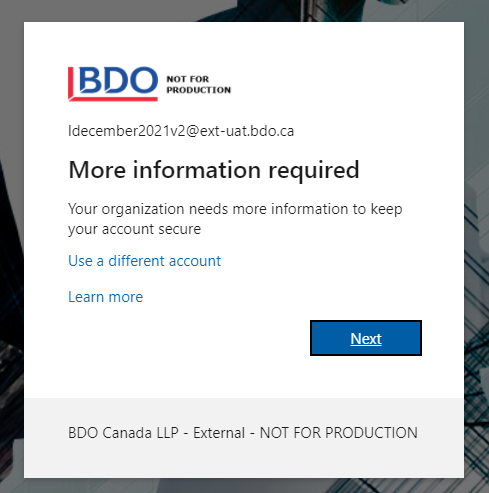The width and height of the screenshot is (489, 493).
Task: Click the word 'information' in the heading
Action: [197, 170]
